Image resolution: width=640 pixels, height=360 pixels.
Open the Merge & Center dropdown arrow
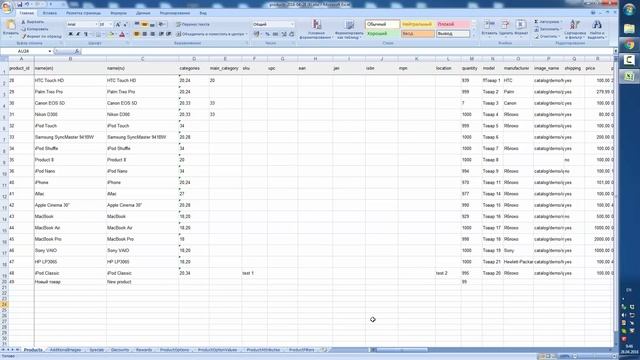click(x=246, y=34)
